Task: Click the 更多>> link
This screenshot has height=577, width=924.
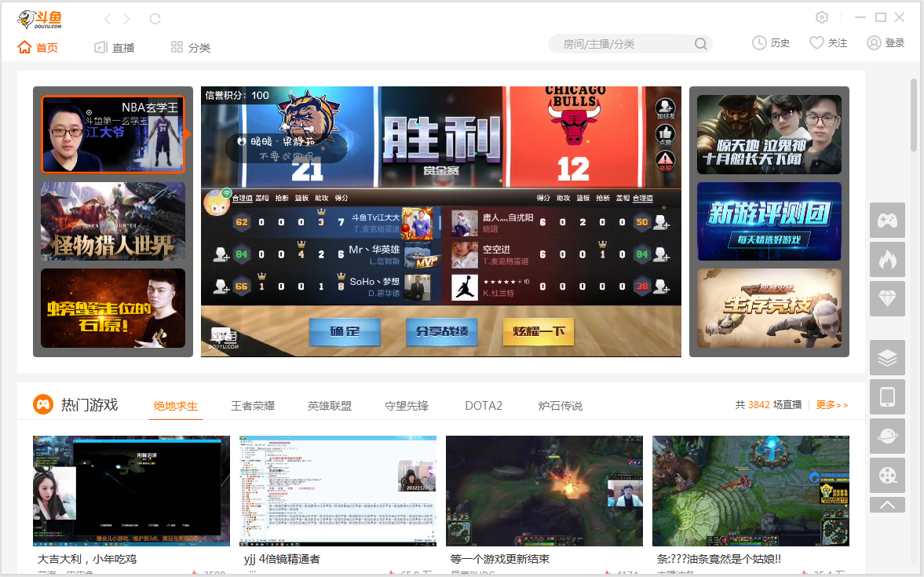Action: [832, 405]
